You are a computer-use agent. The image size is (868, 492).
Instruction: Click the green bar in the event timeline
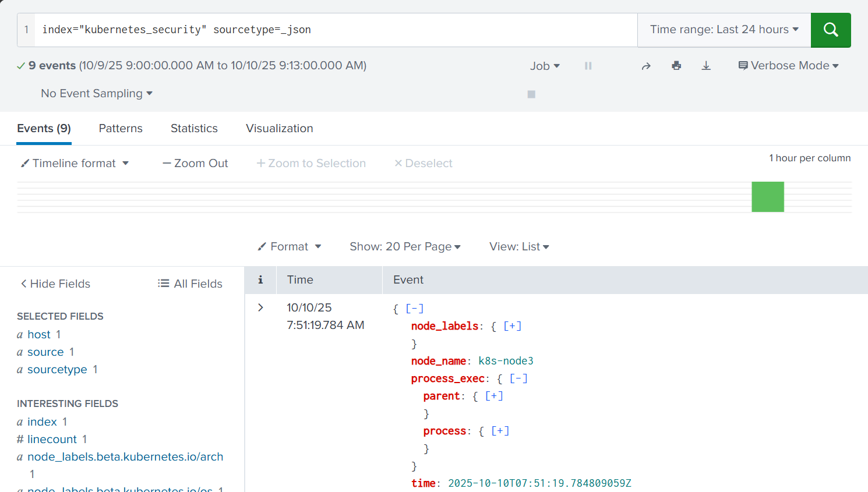click(x=767, y=197)
